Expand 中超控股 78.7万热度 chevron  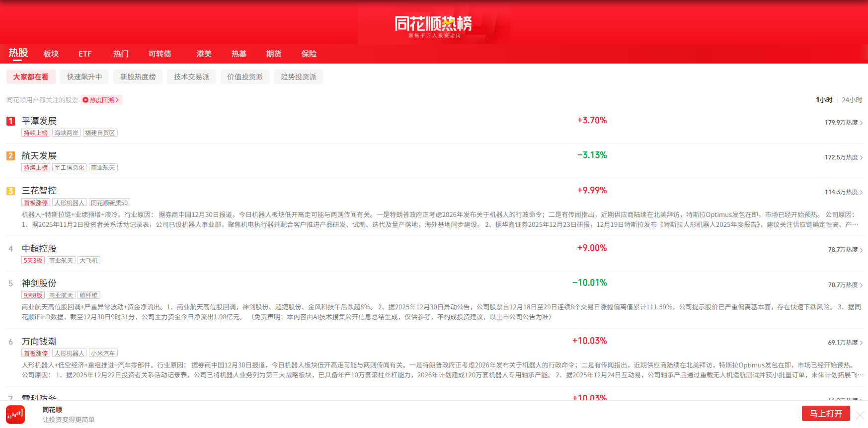pos(861,250)
